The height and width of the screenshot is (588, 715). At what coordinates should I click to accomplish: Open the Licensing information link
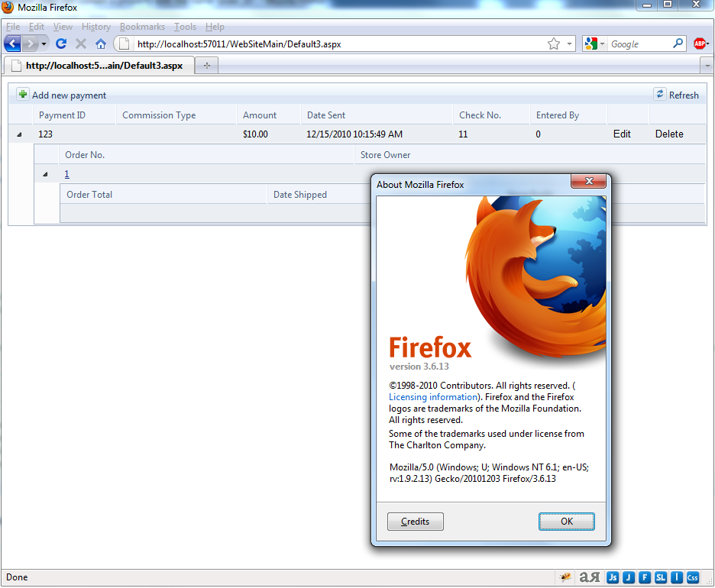coord(432,397)
